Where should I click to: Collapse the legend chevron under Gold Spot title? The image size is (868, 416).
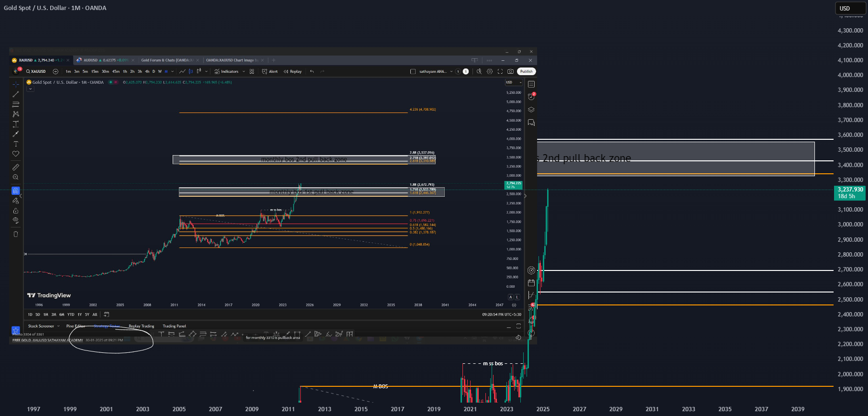click(30, 89)
